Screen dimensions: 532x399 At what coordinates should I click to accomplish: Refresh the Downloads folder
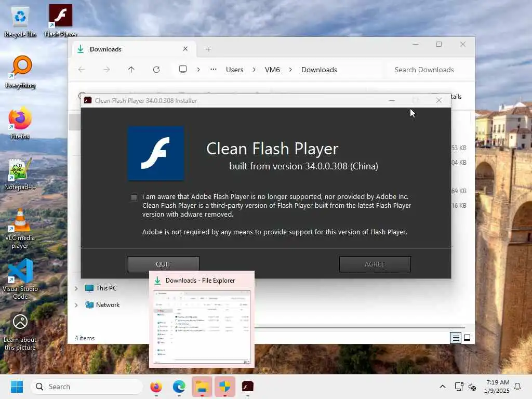point(156,70)
